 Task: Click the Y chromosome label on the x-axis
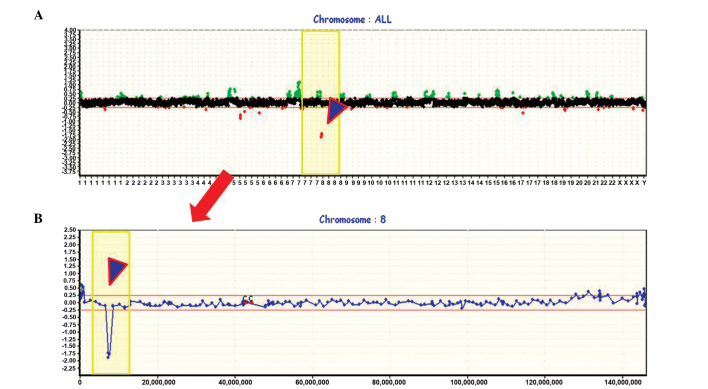click(644, 183)
